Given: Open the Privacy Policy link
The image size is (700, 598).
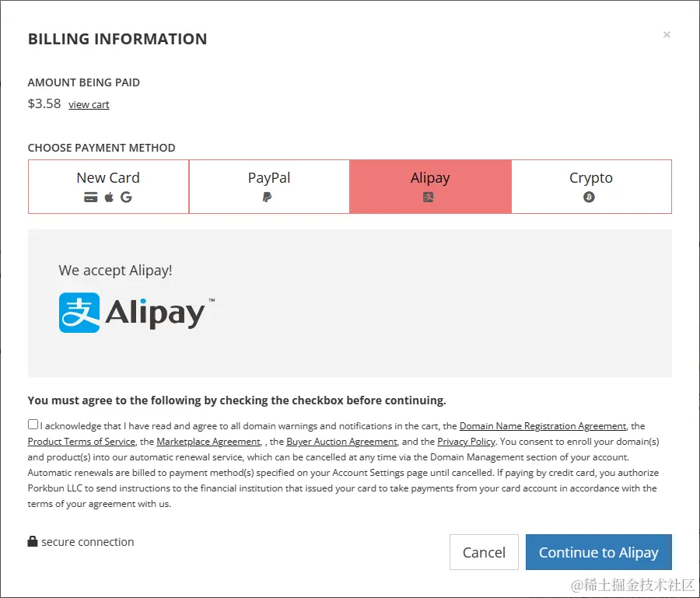Looking at the screenshot, I should coord(466,442).
